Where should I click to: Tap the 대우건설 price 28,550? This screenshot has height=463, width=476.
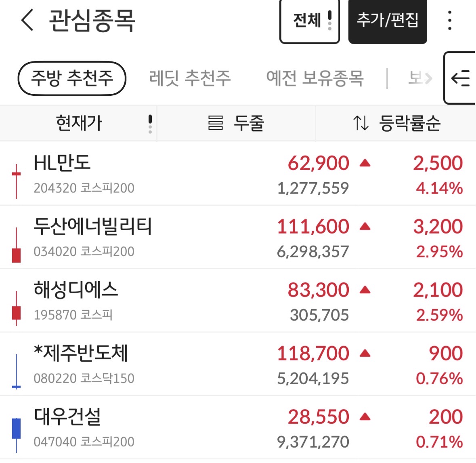pos(319,417)
